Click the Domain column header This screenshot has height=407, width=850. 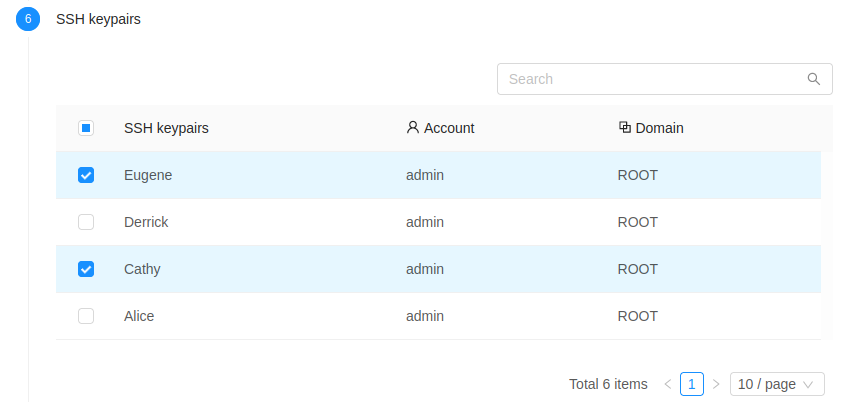[x=659, y=128]
